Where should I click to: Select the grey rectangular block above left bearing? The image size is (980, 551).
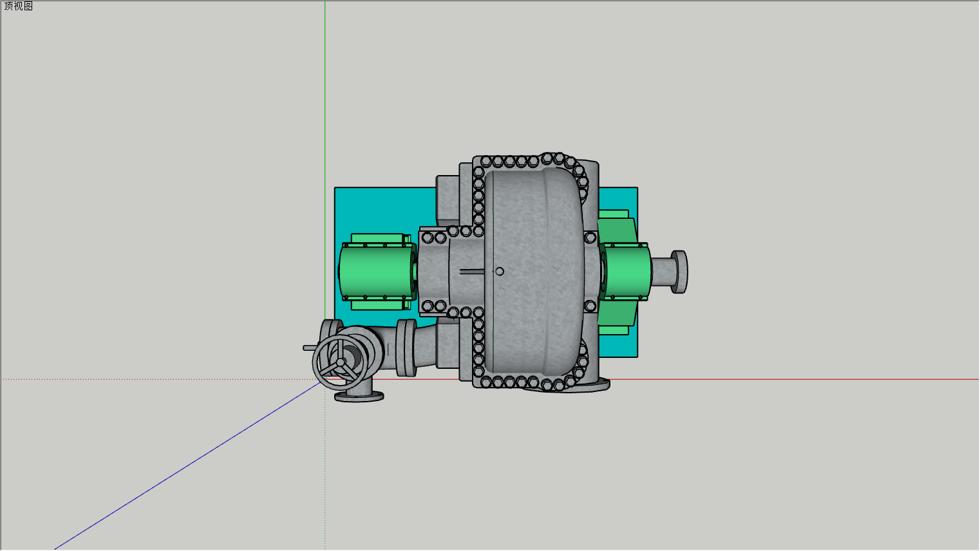click(448, 200)
